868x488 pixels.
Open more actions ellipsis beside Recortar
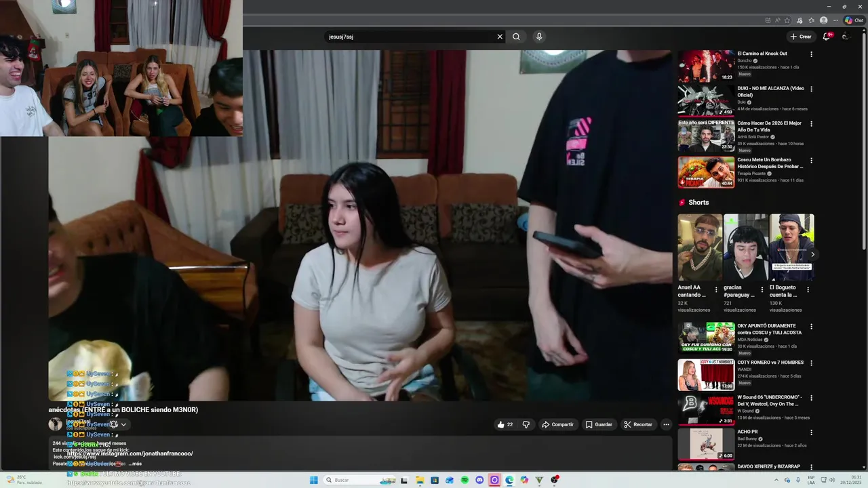point(666,424)
